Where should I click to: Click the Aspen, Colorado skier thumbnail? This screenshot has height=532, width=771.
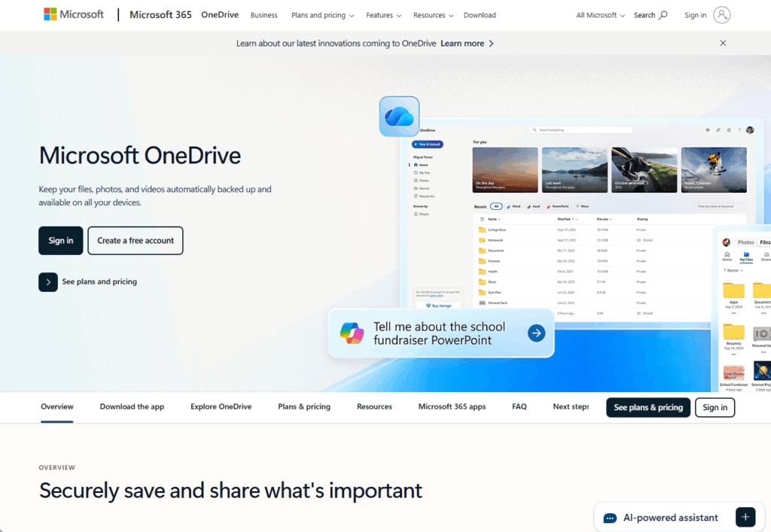click(x=714, y=170)
